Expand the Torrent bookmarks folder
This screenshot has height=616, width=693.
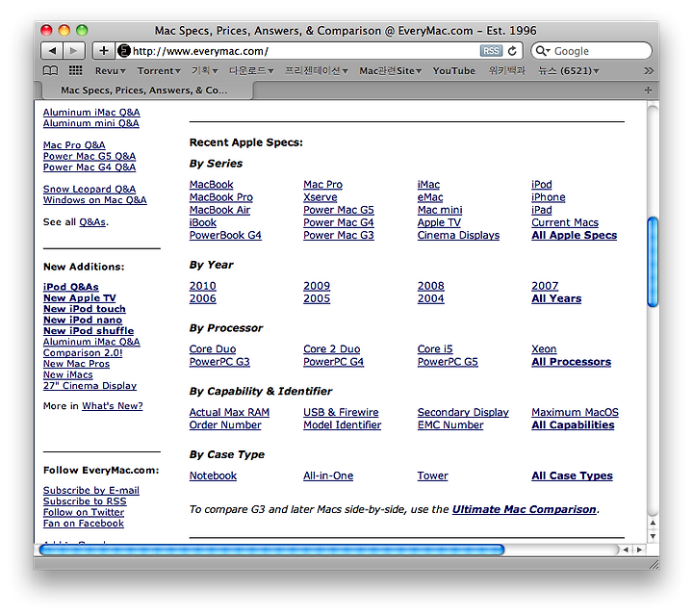click(x=159, y=70)
